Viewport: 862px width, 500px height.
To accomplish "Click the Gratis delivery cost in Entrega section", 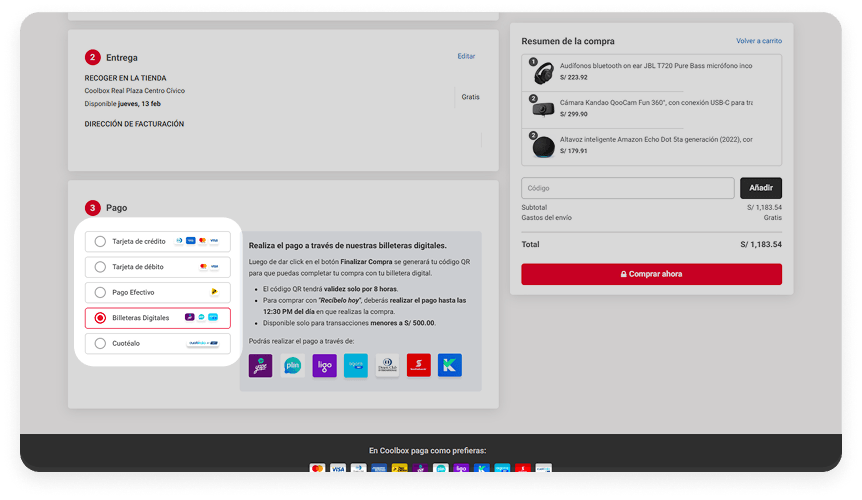I will tap(471, 97).
